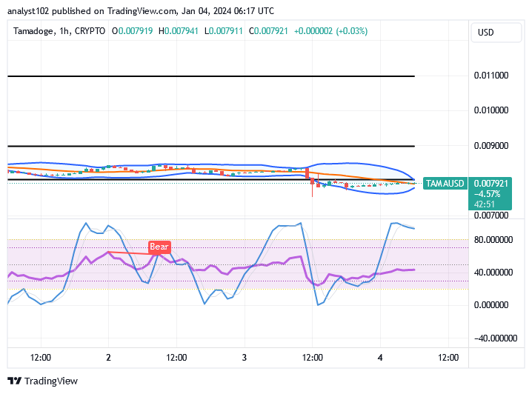Click the close value C0.007921
Image resolution: width=532 pixels, height=394 pixels.
(x=268, y=31)
